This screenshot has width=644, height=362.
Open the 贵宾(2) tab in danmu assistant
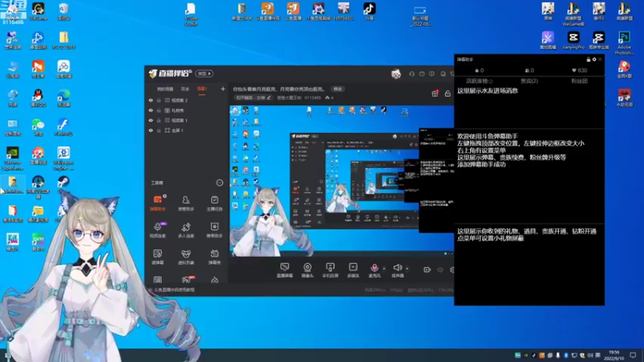click(529, 81)
